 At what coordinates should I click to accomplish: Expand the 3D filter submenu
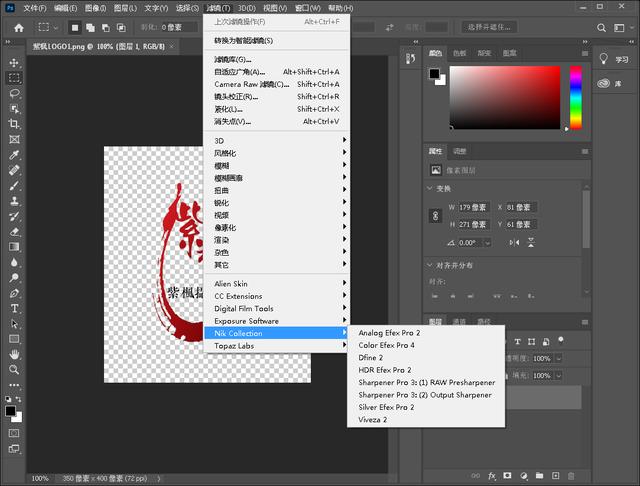[x=277, y=140]
